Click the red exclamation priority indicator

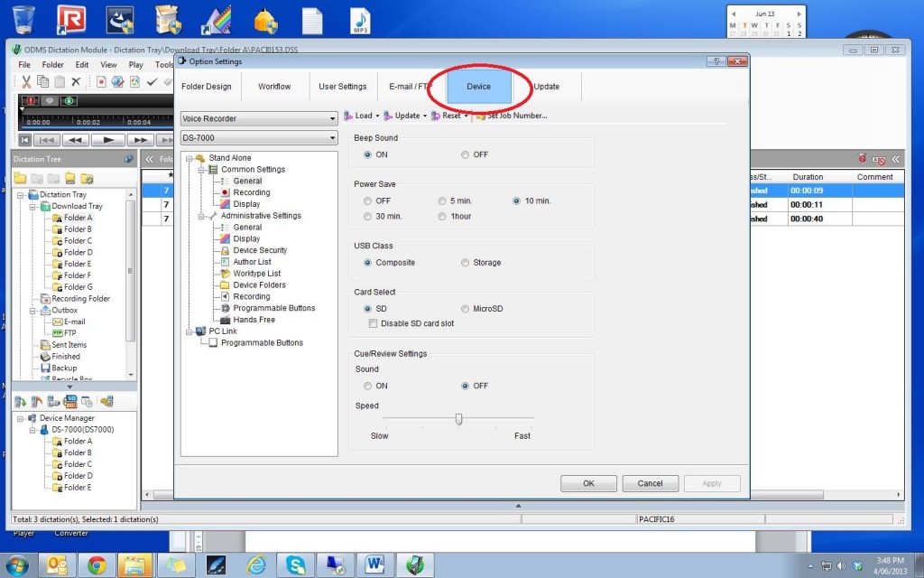coord(30,101)
